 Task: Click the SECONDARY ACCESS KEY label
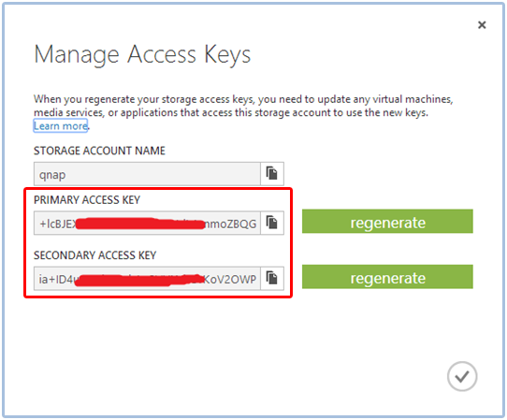coord(95,255)
